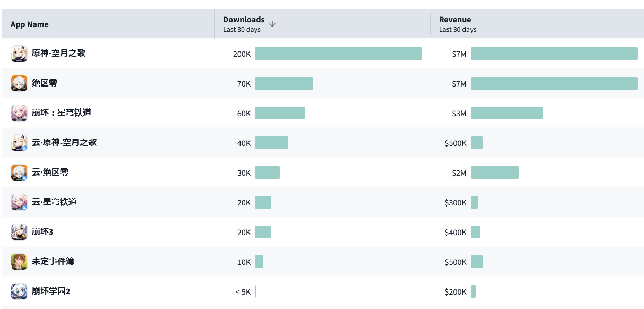Click the $3M revenue value

point(459,114)
